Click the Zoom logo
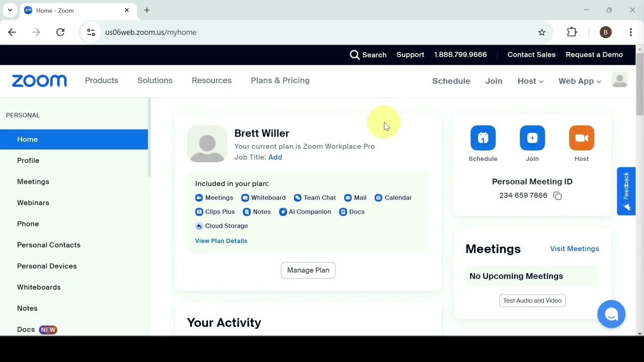Viewport: 644px width, 362px height. [39, 80]
